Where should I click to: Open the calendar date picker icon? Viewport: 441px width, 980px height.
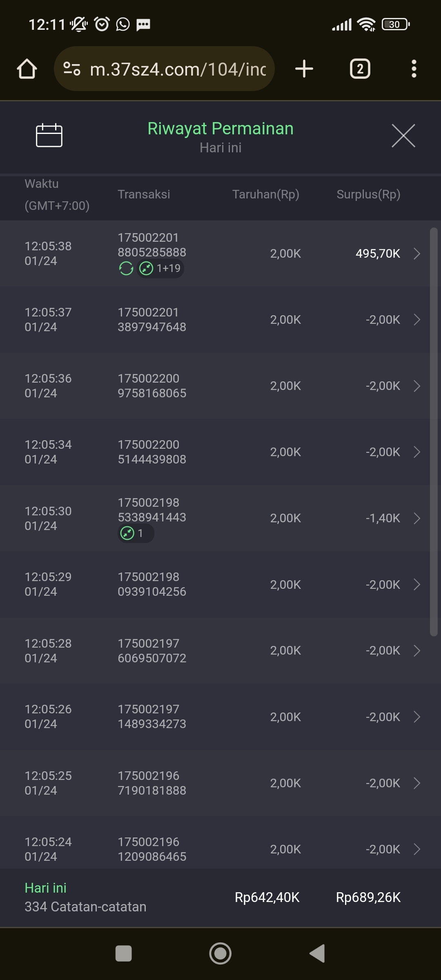[x=49, y=135]
